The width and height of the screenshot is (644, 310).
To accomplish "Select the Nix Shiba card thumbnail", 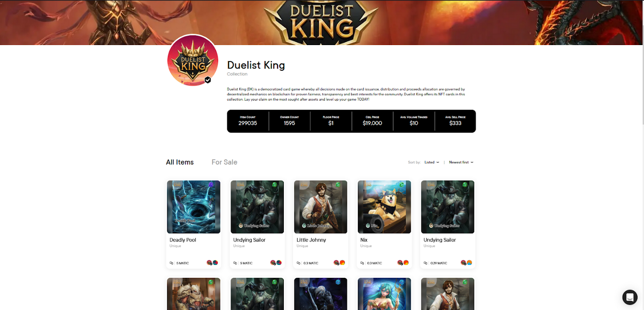I will (384, 207).
